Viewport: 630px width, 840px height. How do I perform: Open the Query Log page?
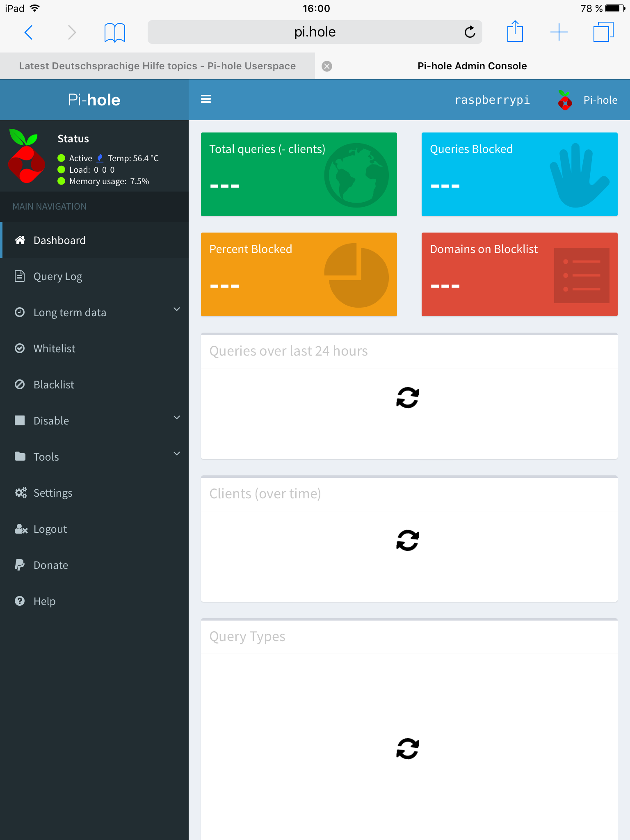click(94, 276)
